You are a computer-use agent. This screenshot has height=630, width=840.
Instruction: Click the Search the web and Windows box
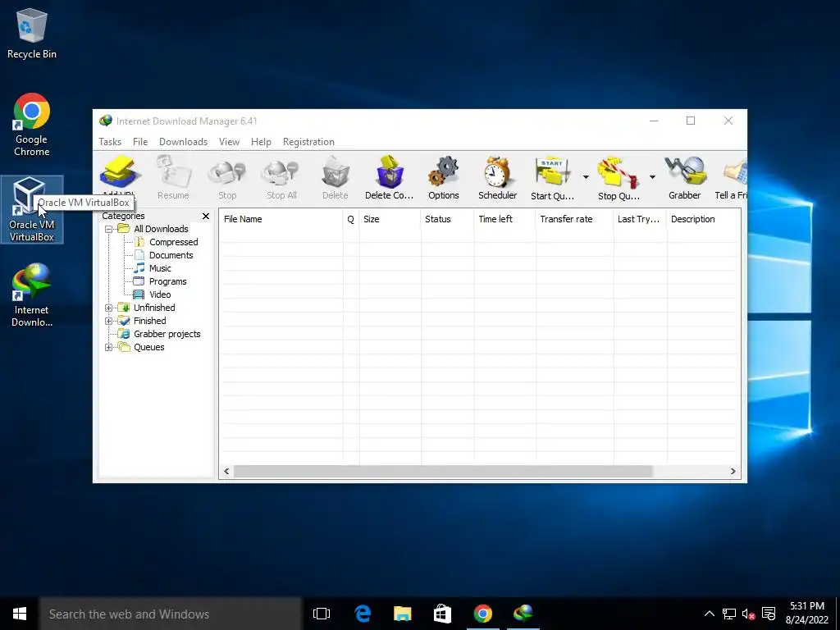[x=171, y=614]
